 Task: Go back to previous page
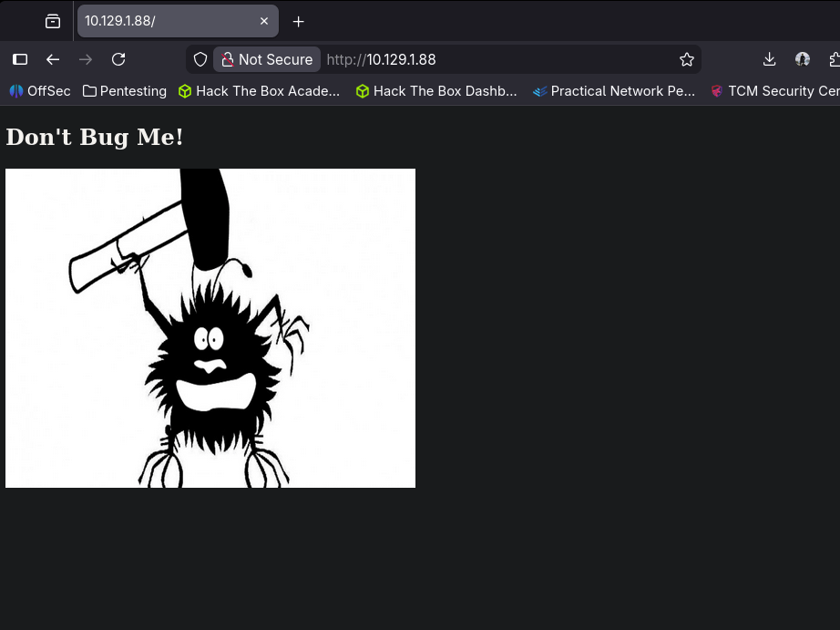coord(53,59)
